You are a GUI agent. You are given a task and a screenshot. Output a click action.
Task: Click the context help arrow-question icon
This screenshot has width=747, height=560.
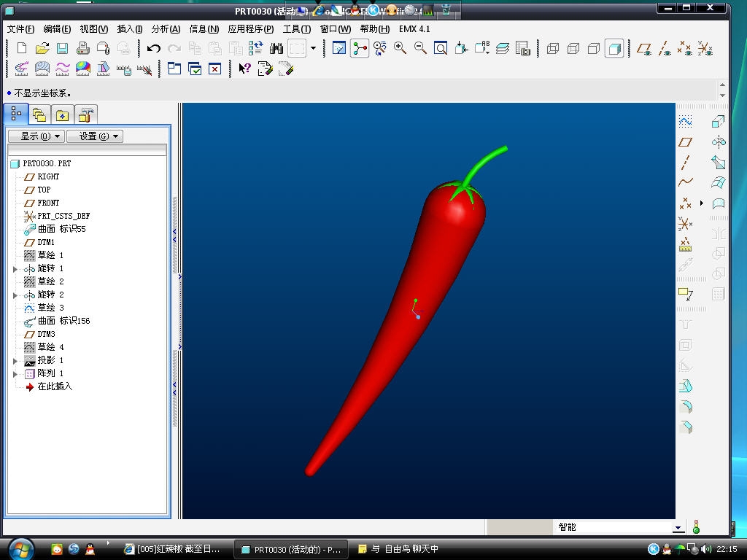click(244, 69)
